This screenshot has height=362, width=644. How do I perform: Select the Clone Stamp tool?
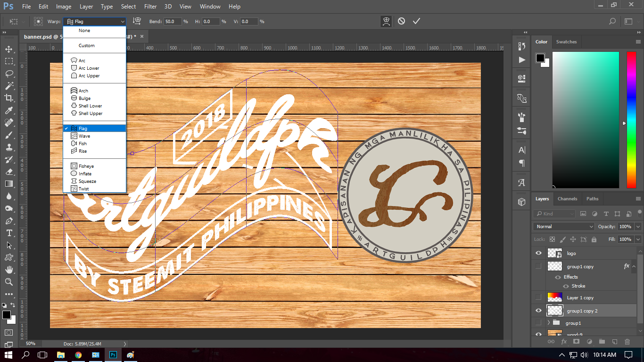(x=9, y=147)
